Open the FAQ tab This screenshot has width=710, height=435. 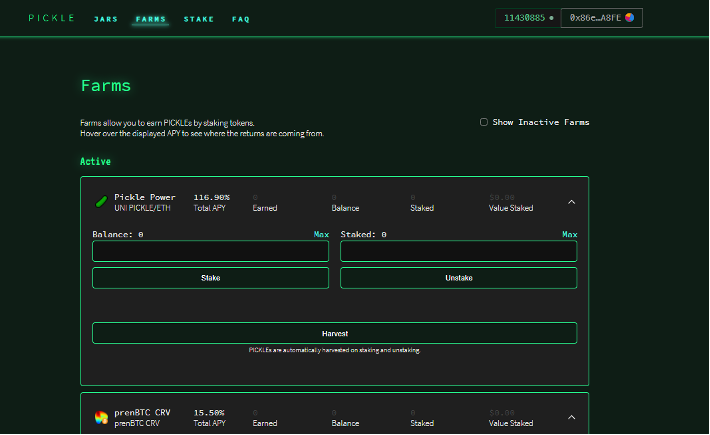241,19
